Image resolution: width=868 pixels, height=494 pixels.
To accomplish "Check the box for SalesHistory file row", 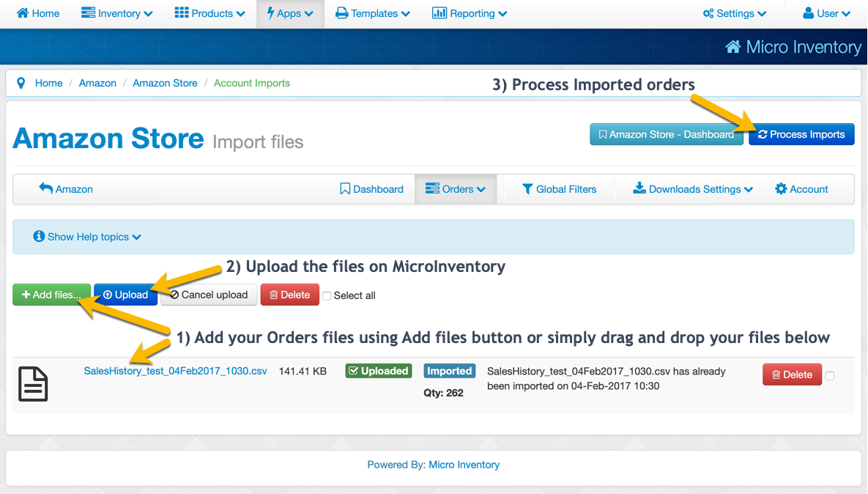I will [830, 375].
